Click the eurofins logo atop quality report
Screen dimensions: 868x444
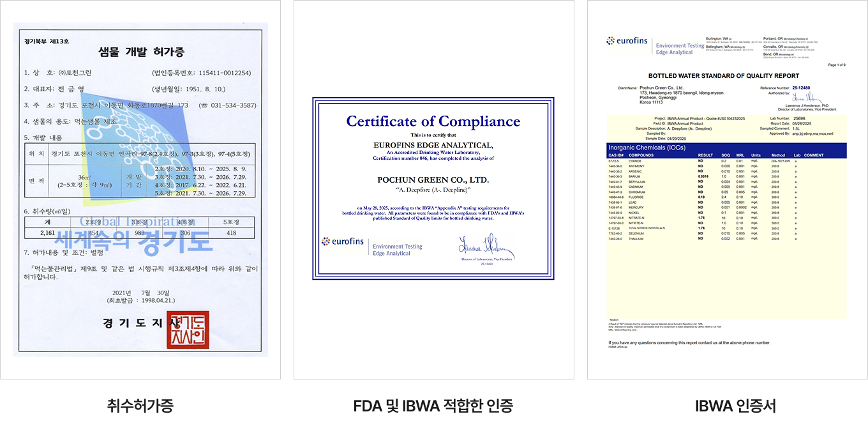coord(627,42)
